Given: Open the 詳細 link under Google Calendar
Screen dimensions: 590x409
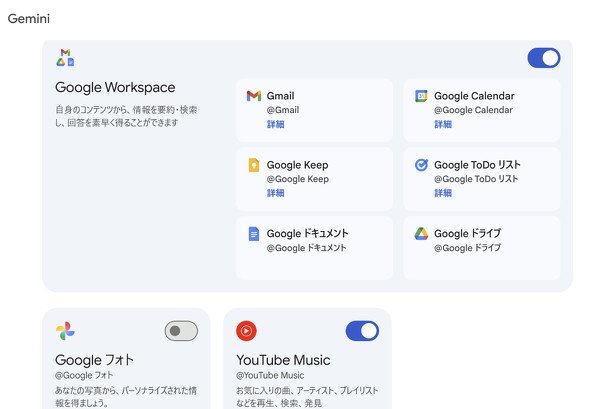Looking at the screenshot, I should tap(443, 124).
